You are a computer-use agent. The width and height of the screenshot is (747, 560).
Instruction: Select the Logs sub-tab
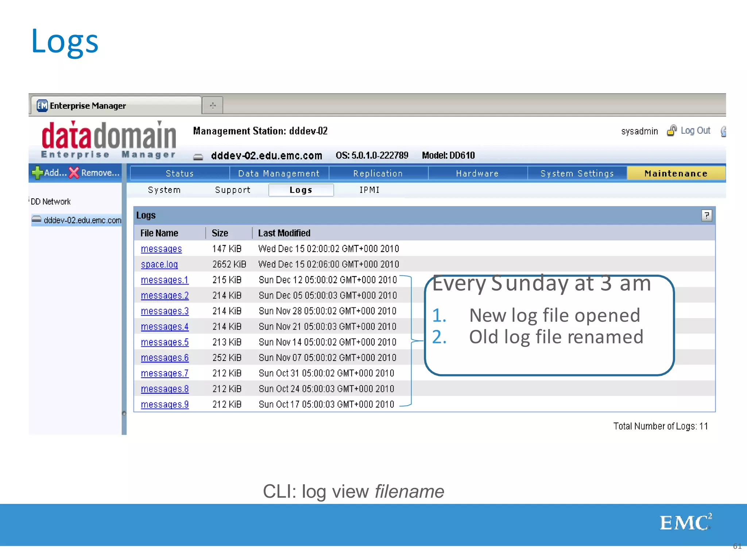(x=301, y=190)
